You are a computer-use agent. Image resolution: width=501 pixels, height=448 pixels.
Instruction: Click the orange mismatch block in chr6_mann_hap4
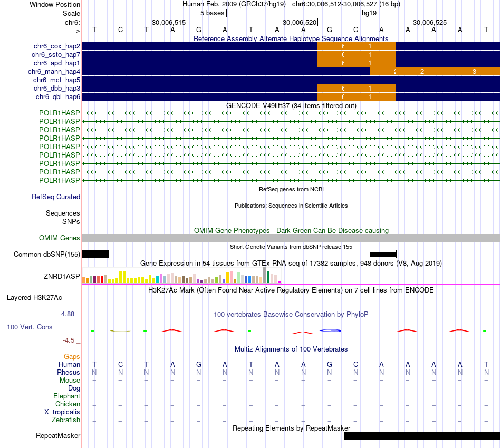(435, 72)
